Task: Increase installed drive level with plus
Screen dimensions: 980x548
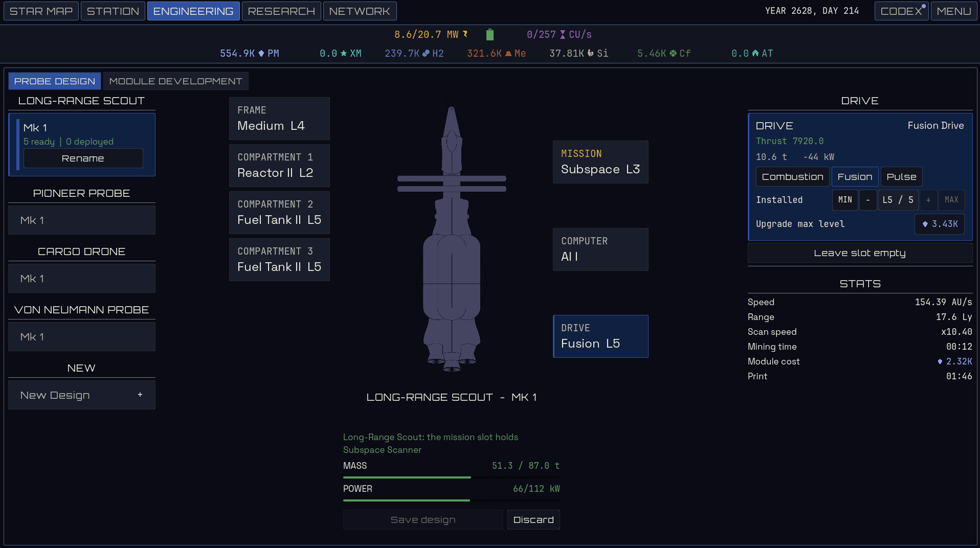Action: click(x=928, y=200)
